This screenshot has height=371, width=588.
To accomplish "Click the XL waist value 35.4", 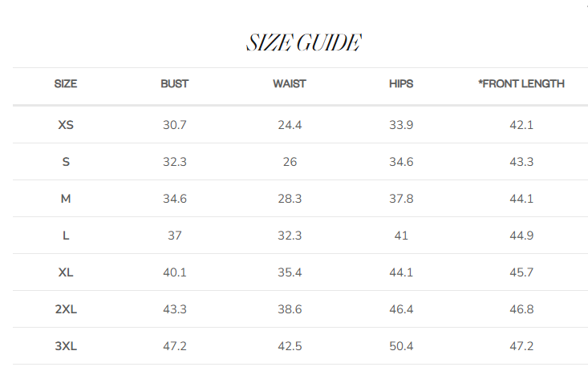I will point(290,272).
